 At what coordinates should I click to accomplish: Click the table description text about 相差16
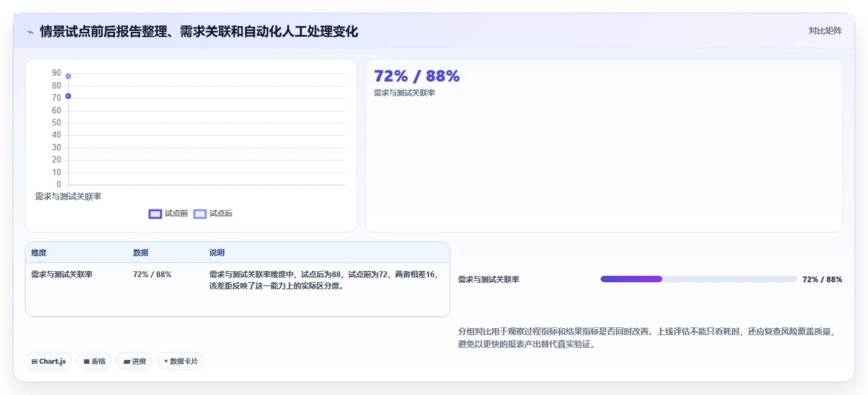[325, 280]
